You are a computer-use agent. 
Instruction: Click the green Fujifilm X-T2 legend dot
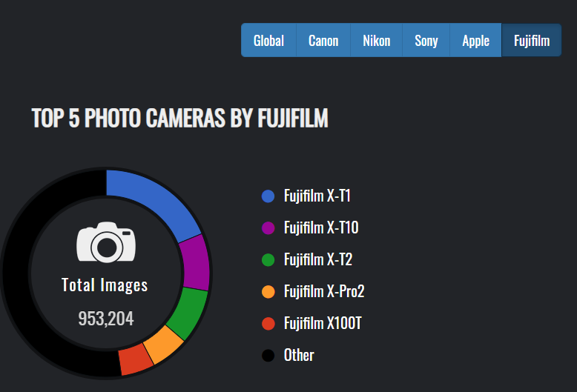[268, 260]
